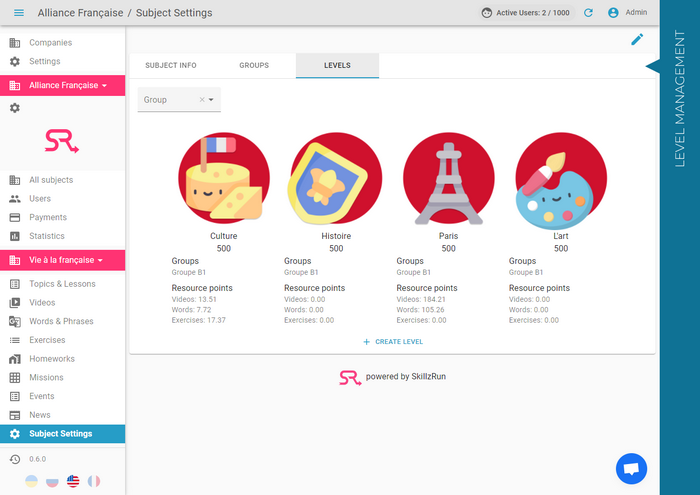The height and width of the screenshot is (495, 700).
Task: Switch to the Subject Info tab
Action: [x=171, y=65]
